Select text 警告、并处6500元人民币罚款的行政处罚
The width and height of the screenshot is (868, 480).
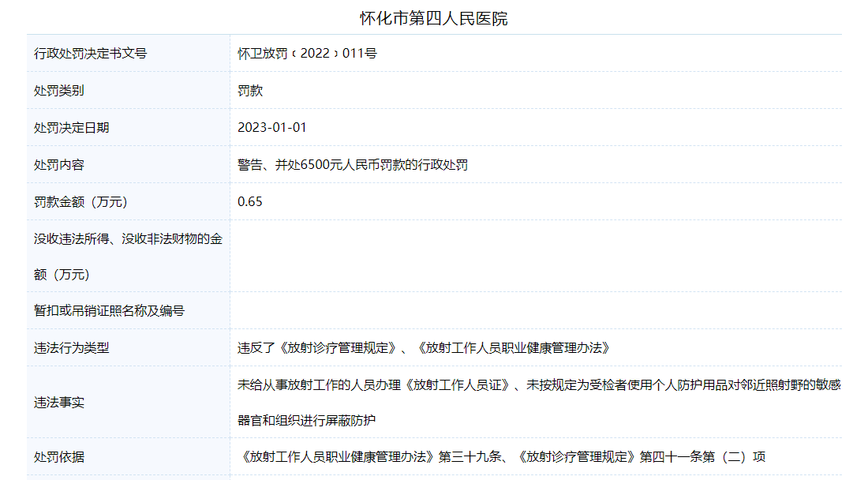tap(353, 164)
